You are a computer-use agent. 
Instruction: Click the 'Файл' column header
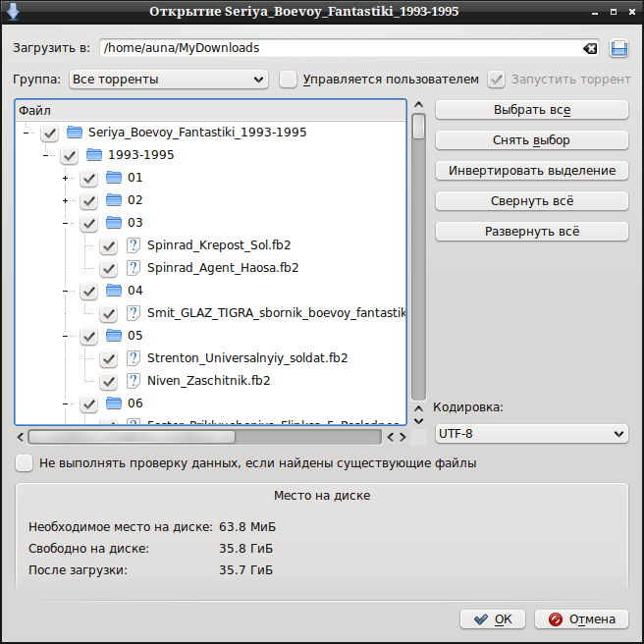(x=211, y=111)
